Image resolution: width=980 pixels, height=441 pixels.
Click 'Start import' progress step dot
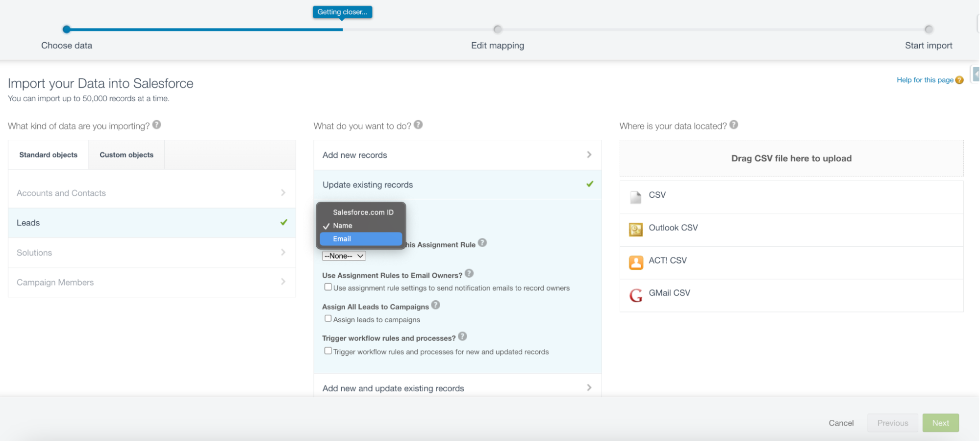point(929,29)
